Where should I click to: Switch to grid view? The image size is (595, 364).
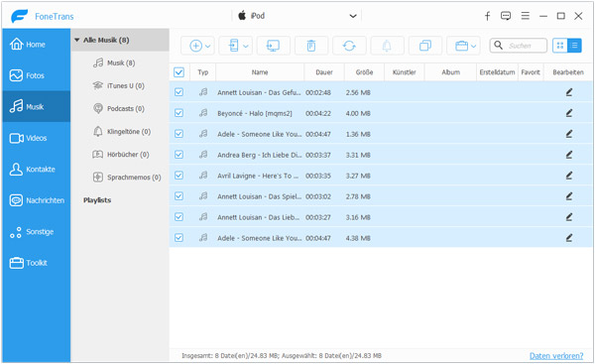(560, 46)
